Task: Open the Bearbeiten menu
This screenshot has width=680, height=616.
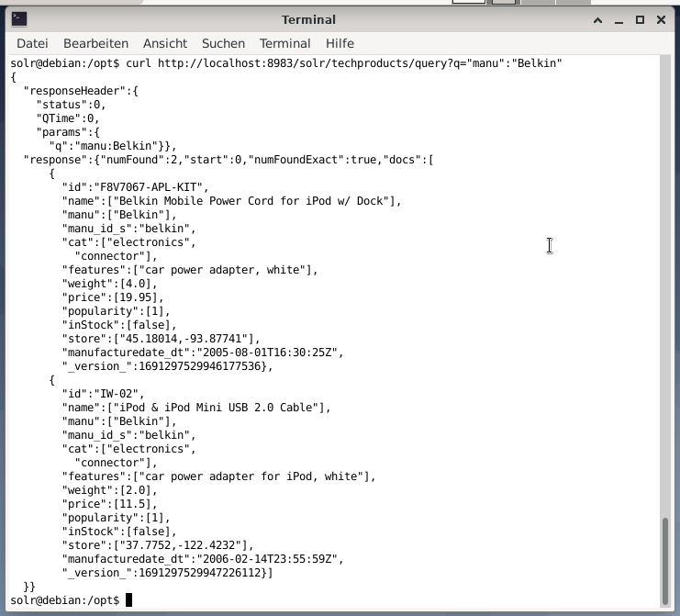Action: point(95,43)
